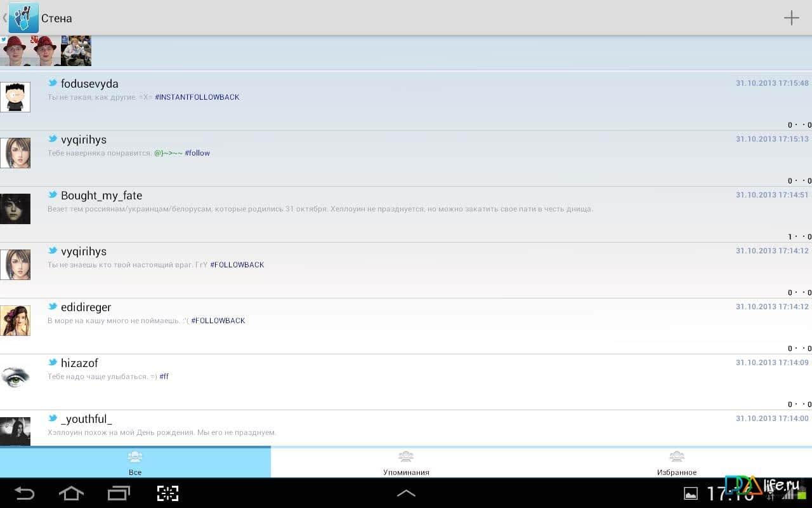Tap the screenshot capture icon
Image resolution: width=812 pixels, height=508 pixels.
(x=167, y=493)
